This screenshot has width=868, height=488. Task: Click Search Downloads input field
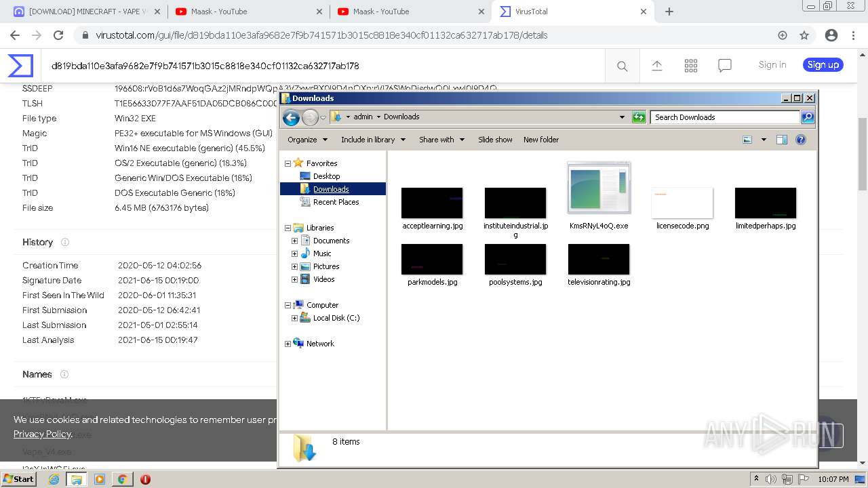pos(725,117)
